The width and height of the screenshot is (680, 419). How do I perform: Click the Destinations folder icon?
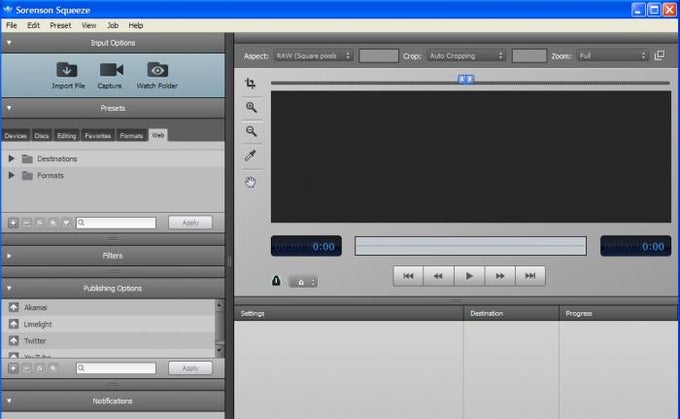click(27, 159)
